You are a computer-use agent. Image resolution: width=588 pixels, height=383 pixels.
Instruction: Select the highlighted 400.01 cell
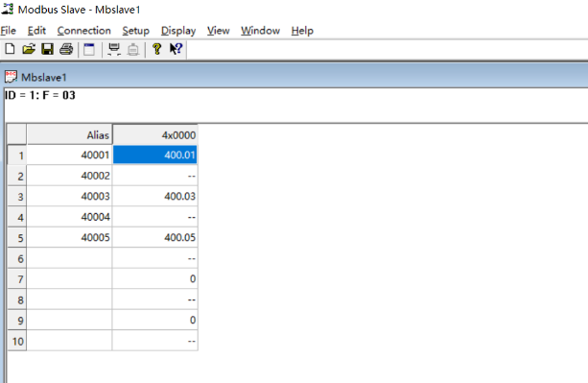pyautogui.click(x=154, y=155)
